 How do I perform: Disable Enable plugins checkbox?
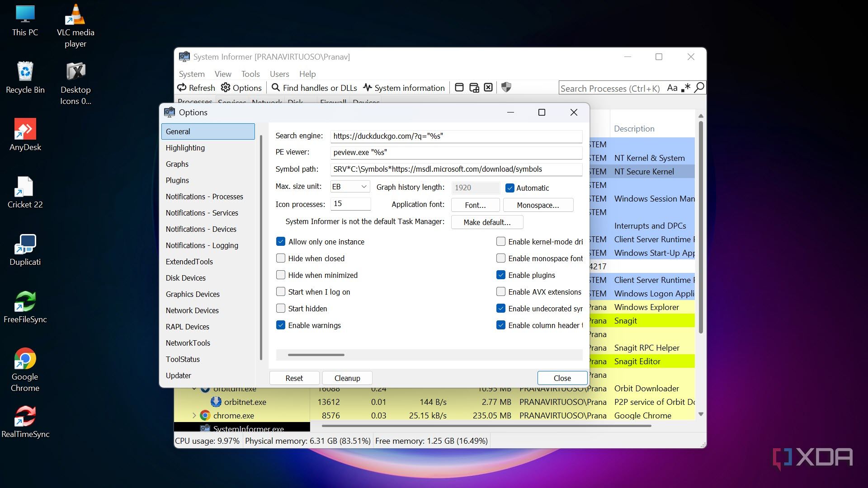501,275
